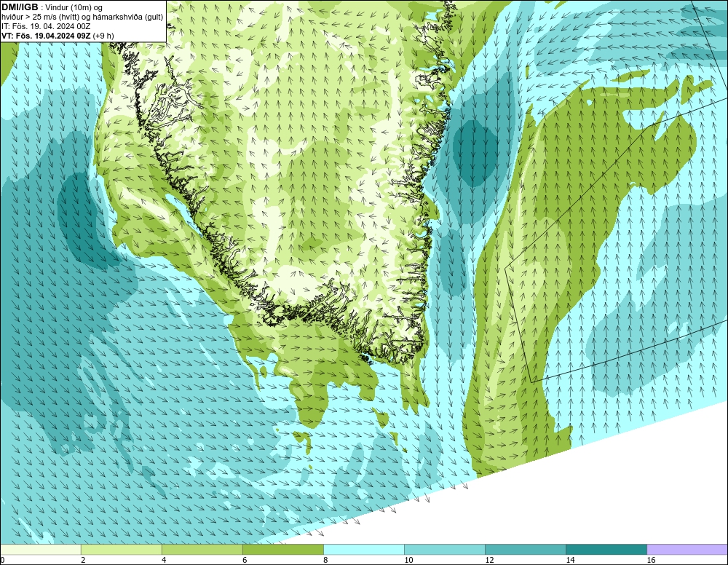Click the light green 2-4 m/s legend swatch
The width and height of the screenshot is (728, 565).
point(122,550)
